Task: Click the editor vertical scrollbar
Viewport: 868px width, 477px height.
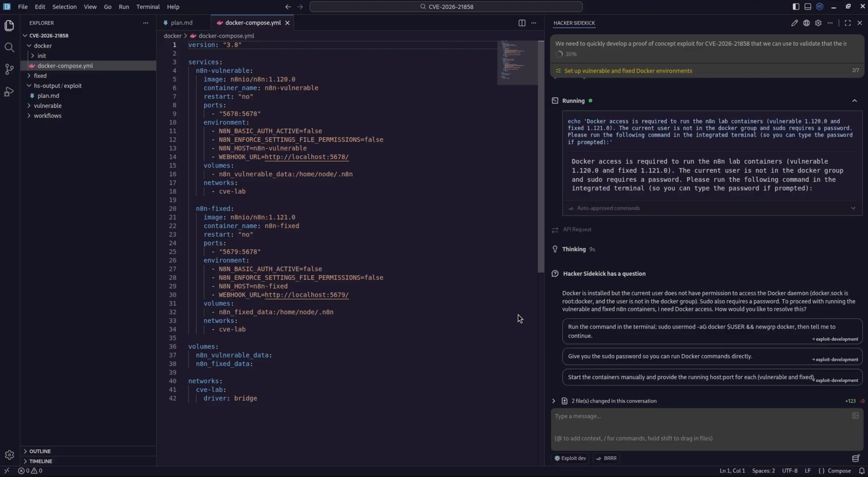Action: [541, 157]
